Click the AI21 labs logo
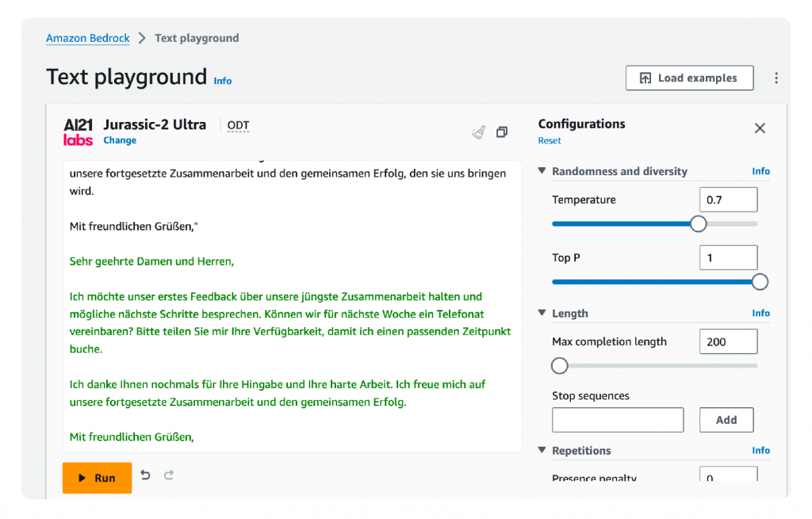 78,132
